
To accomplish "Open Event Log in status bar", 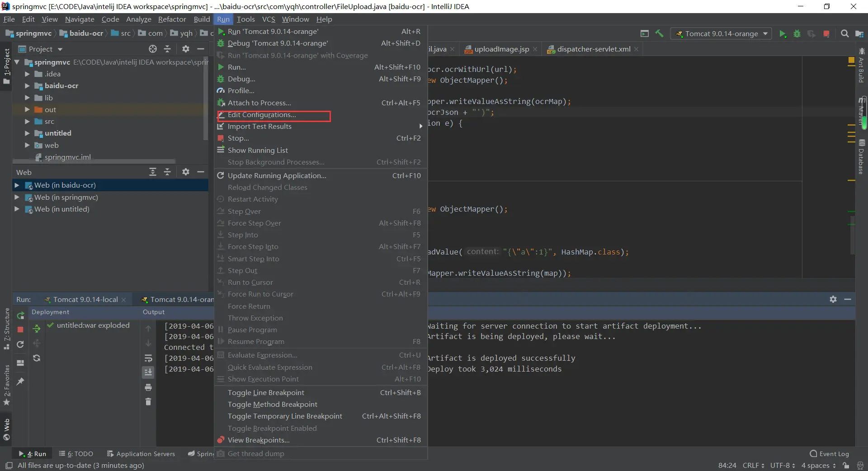I will (829, 453).
